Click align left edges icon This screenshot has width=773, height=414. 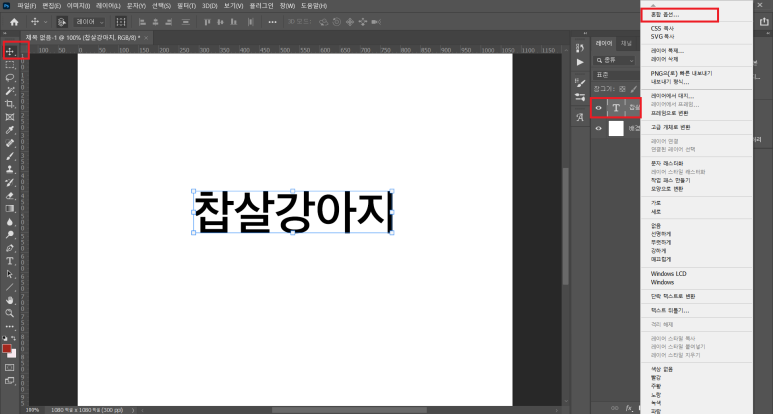pos(142,22)
